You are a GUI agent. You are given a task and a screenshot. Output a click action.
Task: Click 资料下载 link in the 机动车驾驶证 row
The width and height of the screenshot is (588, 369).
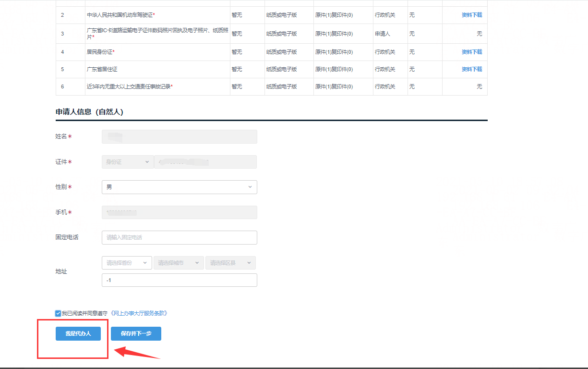click(x=471, y=15)
